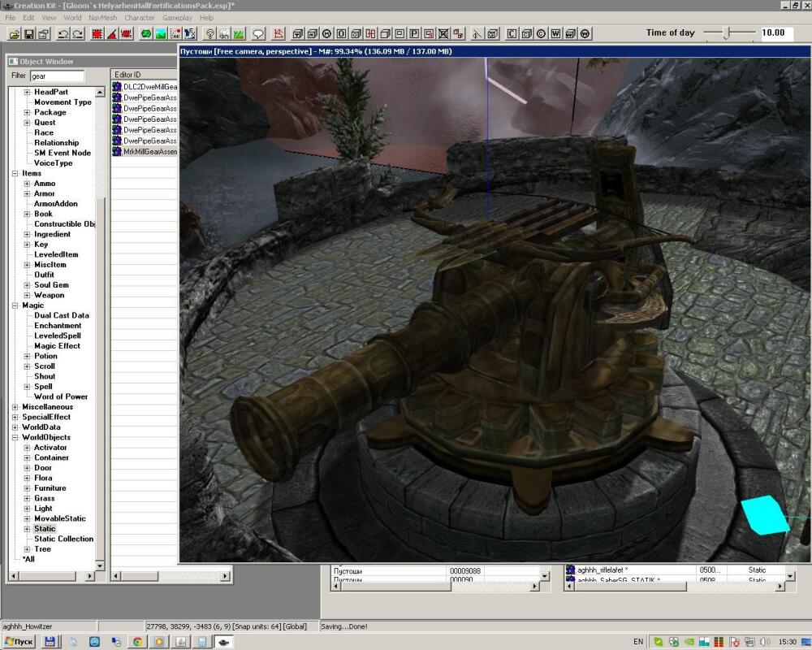Select the Furniture tree item

[50, 487]
